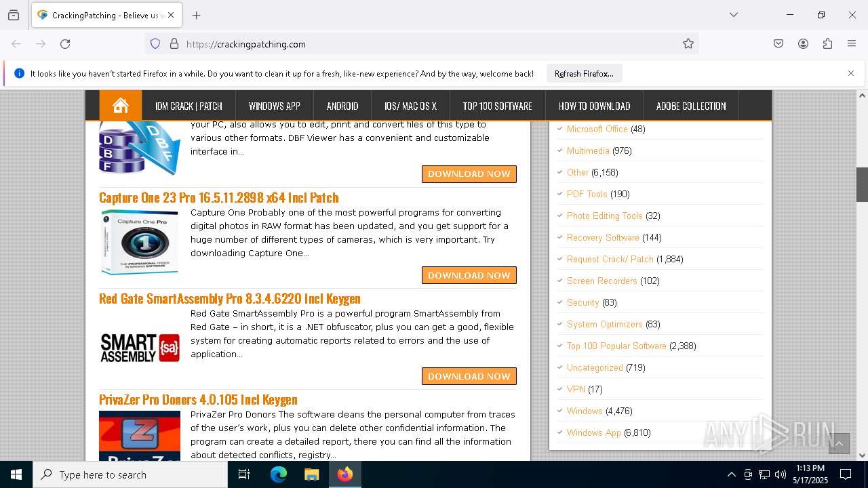Open the Save to Pocket icon
The image size is (868, 488).
click(778, 44)
